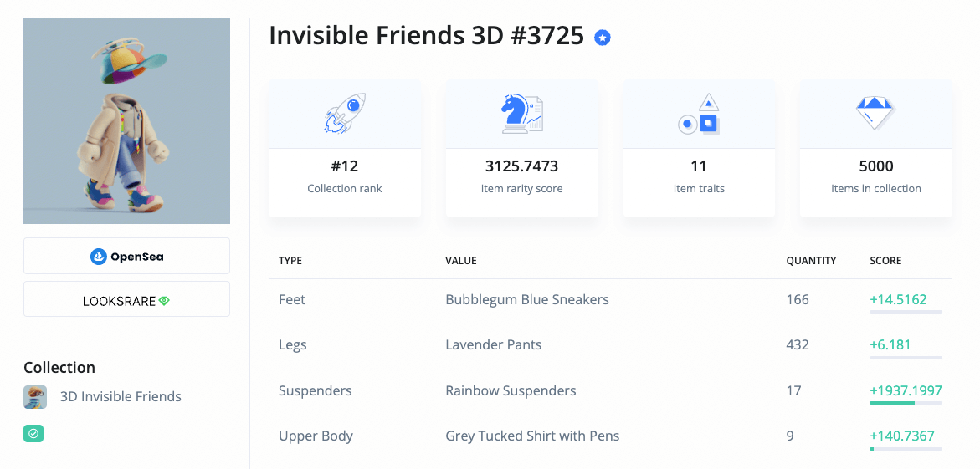Select the Bubblegum Blue Sneakers trait value

pos(527,300)
